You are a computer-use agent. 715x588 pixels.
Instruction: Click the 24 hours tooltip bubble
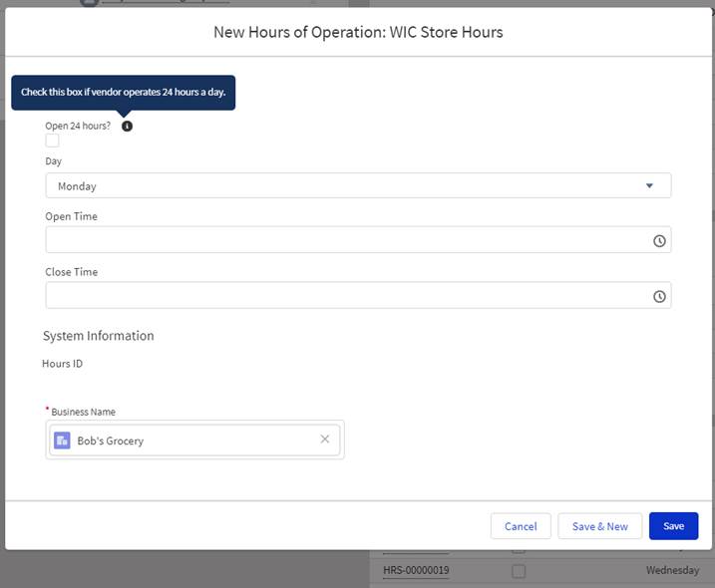[x=123, y=92]
